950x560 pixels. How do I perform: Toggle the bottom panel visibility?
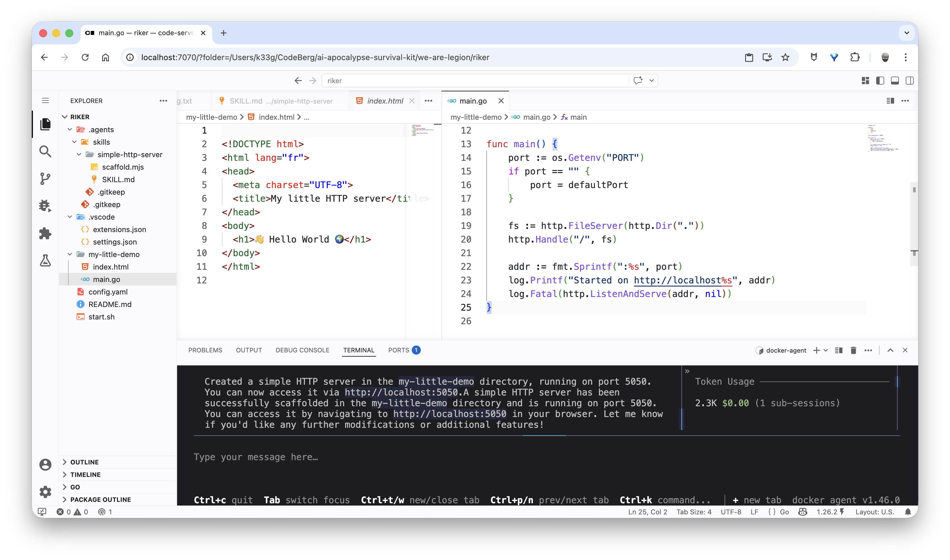click(894, 80)
